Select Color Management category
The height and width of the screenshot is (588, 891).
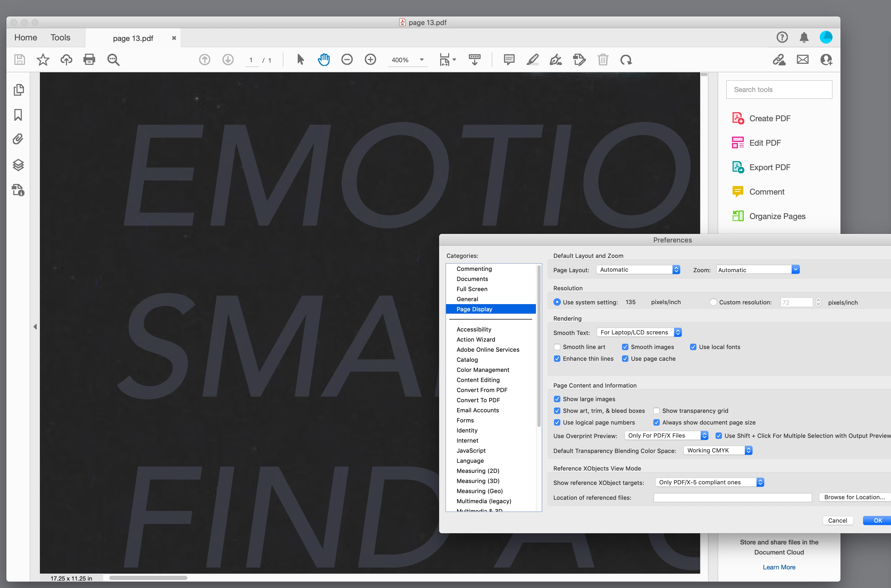pos(483,370)
